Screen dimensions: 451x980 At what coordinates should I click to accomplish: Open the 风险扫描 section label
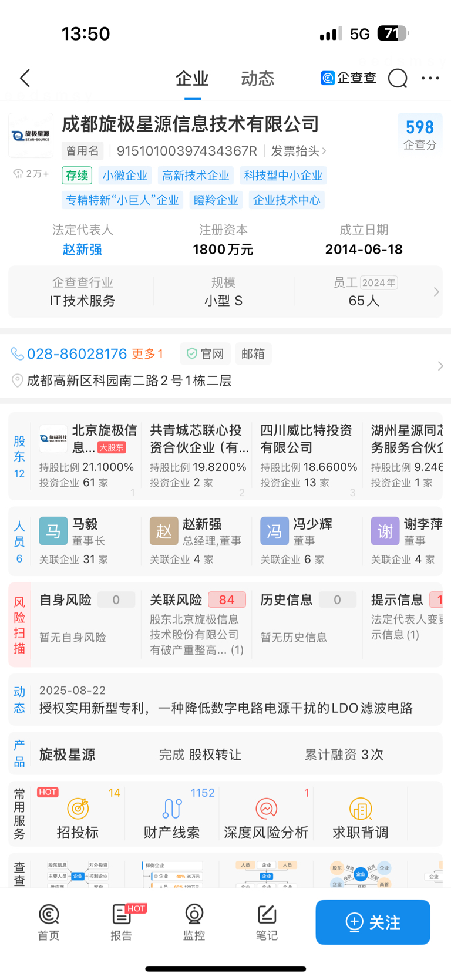pyautogui.click(x=19, y=625)
